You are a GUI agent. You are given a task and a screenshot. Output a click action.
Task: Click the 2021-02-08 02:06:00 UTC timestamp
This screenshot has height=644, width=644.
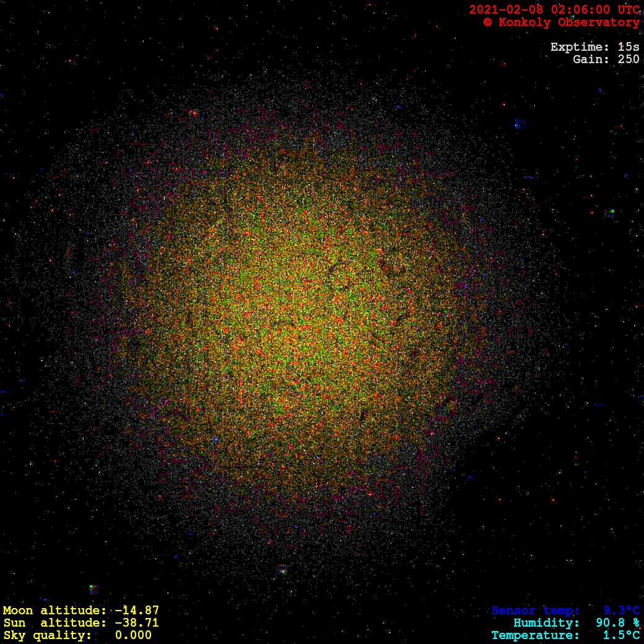[x=554, y=9]
